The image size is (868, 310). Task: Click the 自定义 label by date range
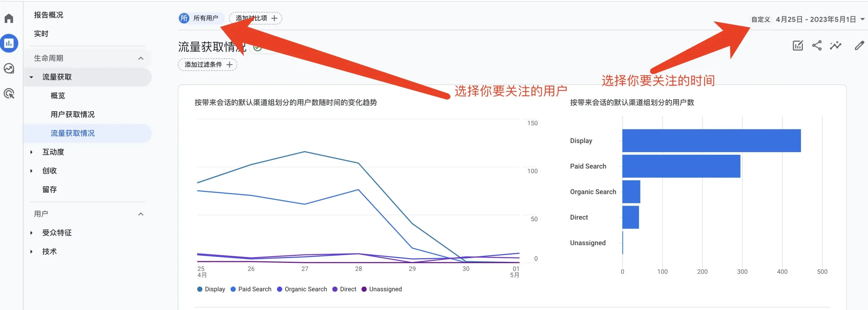click(x=761, y=20)
